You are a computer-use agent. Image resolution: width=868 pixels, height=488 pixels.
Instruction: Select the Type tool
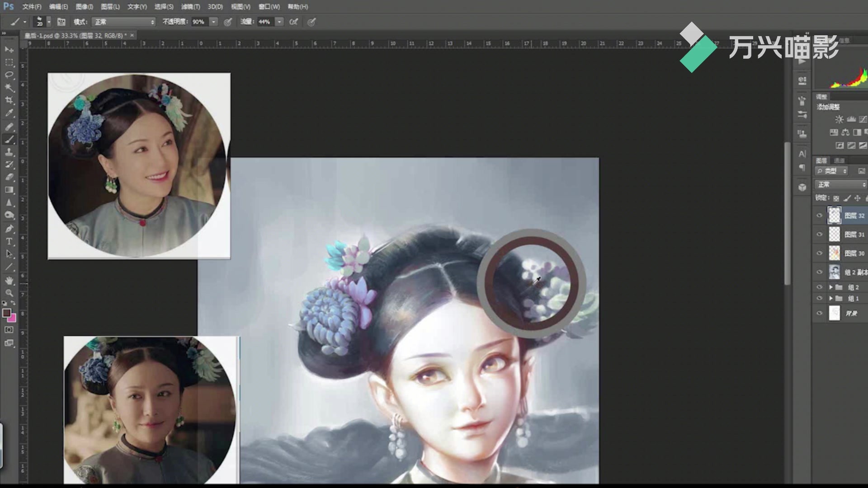(9, 241)
